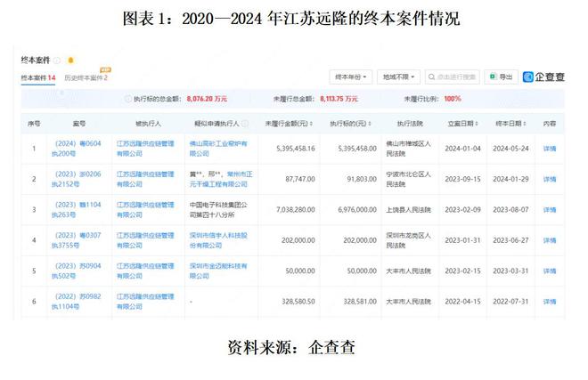Viewport: 588px width, 380px height.
Task: Click the 资料来源：企查查 caption
Action: 291,347
